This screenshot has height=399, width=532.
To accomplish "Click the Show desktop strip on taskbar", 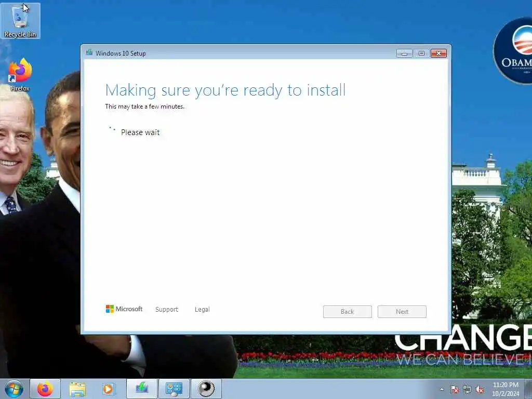I will click(x=528, y=389).
